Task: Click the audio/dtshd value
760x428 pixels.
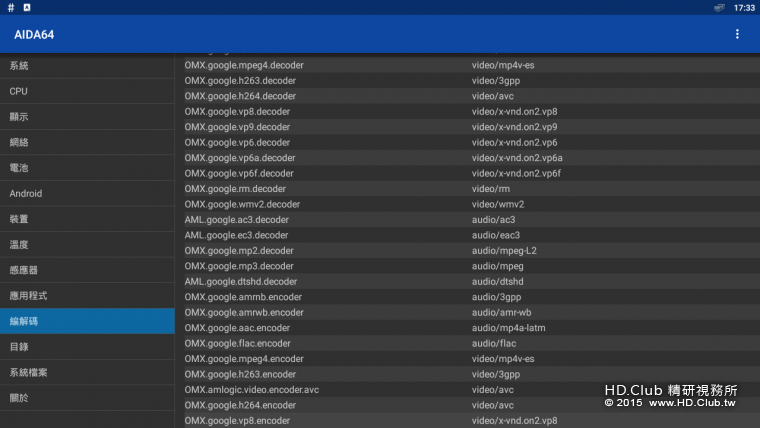Action: (x=497, y=282)
